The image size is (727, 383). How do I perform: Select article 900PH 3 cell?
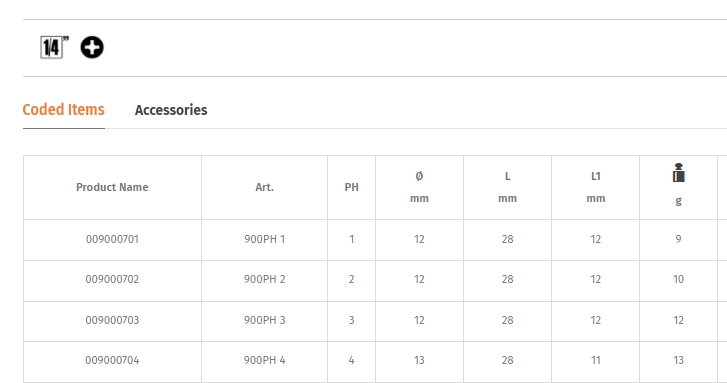[x=264, y=320]
